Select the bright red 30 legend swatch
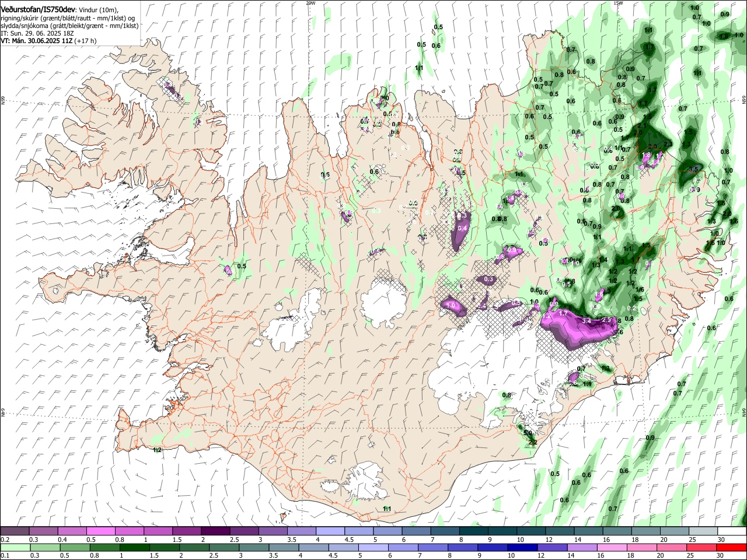 coord(731,547)
